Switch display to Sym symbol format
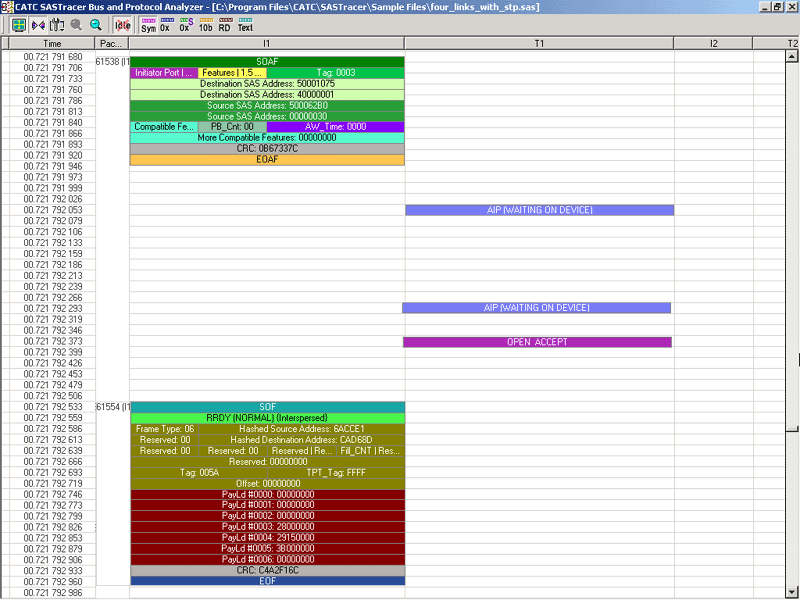The height and width of the screenshot is (600, 800). 148,26
